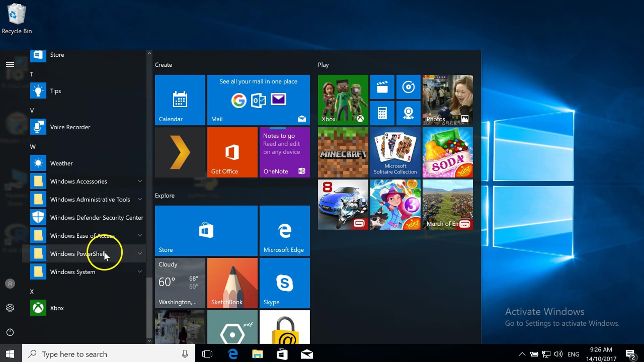Open the Settings gear icon

click(10, 308)
